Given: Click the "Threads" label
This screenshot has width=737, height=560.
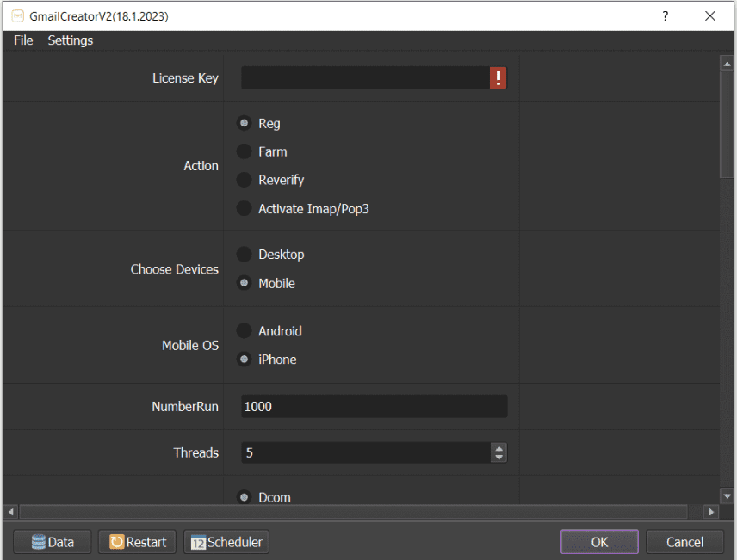Looking at the screenshot, I should [x=195, y=452].
